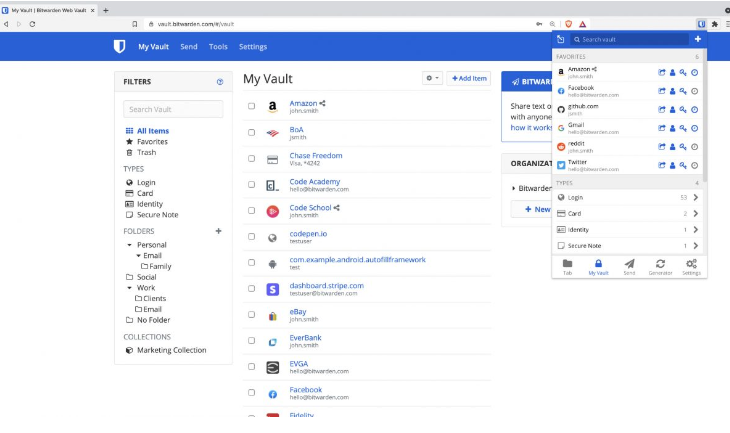Copy username for reddit in popup

(x=672, y=147)
